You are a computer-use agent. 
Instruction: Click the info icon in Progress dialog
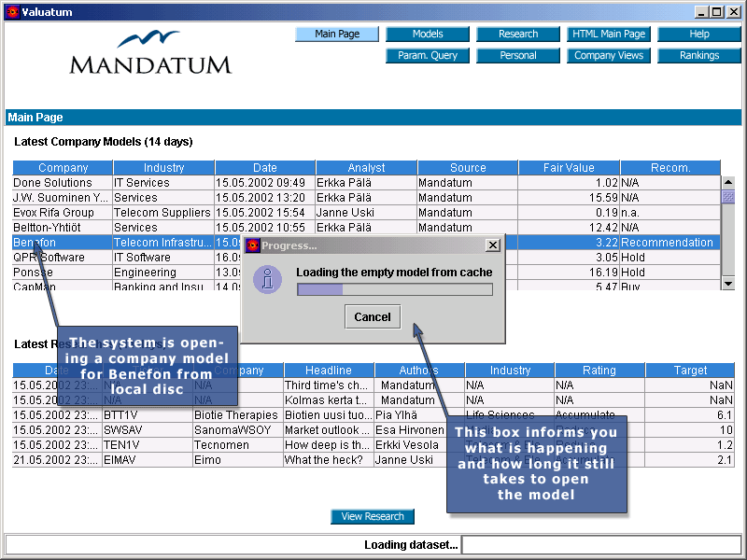[267, 279]
